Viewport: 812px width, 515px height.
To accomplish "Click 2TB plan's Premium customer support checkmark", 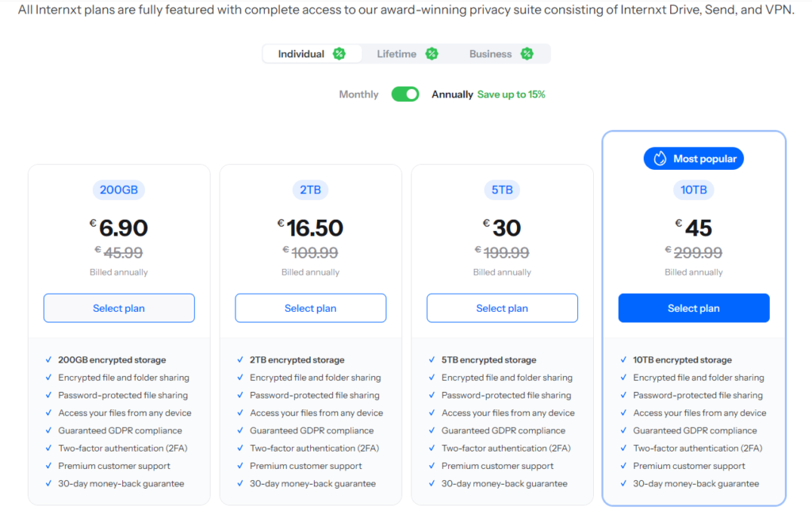I will (240, 465).
